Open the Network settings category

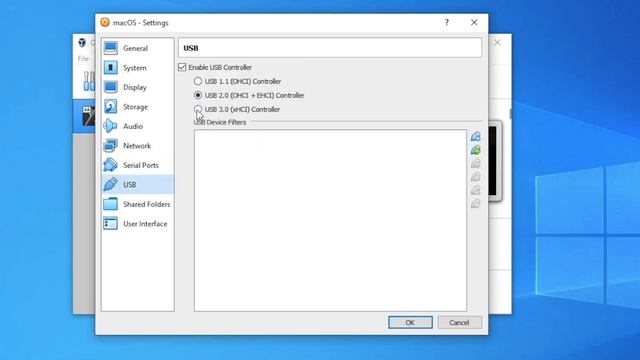(137, 146)
